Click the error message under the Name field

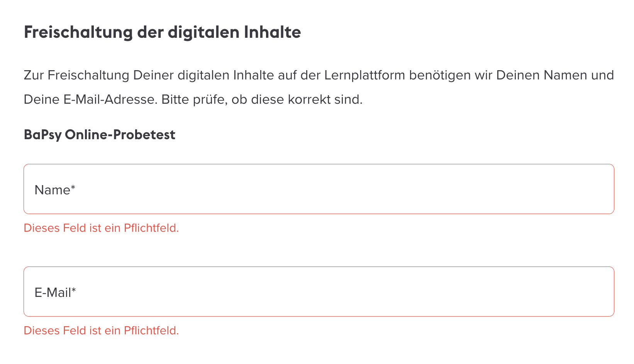pos(101,228)
